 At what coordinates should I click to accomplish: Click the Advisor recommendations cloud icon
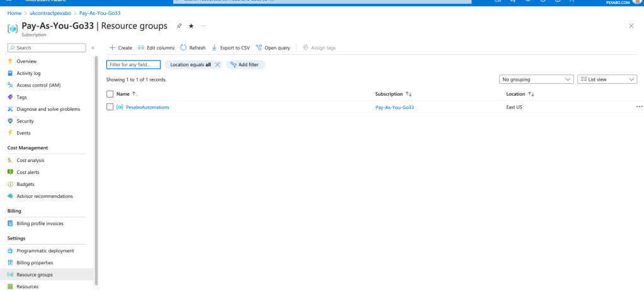(10, 196)
